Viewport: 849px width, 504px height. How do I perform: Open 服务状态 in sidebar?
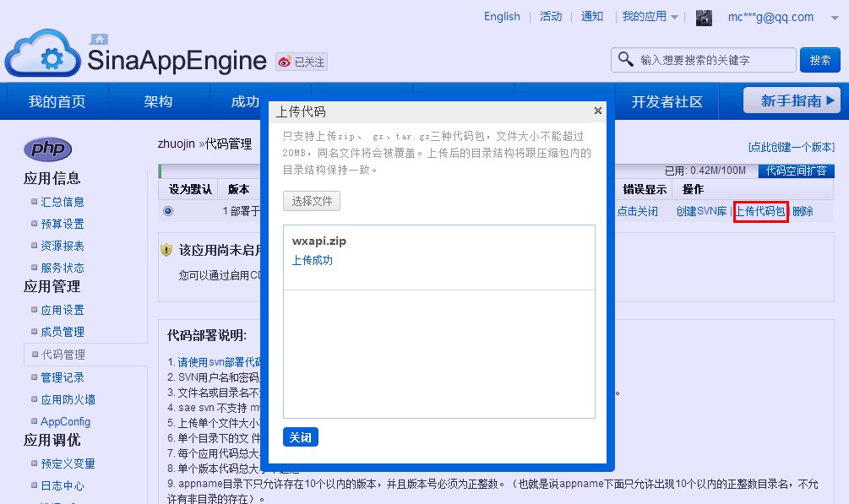(63, 268)
